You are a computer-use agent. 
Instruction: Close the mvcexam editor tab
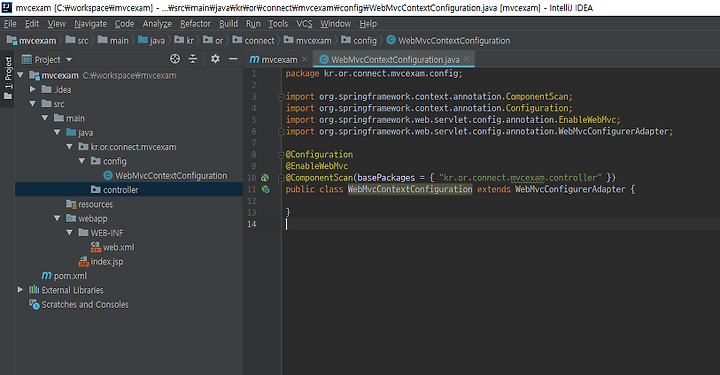coord(305,59)
